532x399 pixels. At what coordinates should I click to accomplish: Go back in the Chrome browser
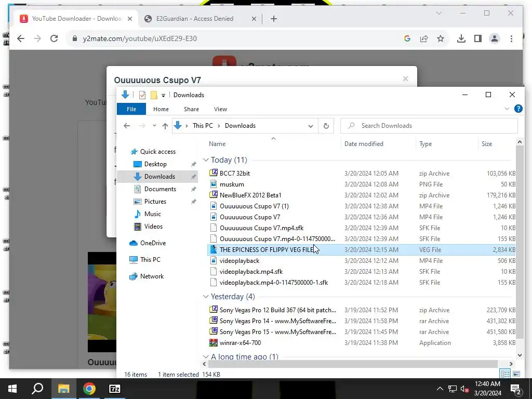pyautogui.click(x=21, y=38)
